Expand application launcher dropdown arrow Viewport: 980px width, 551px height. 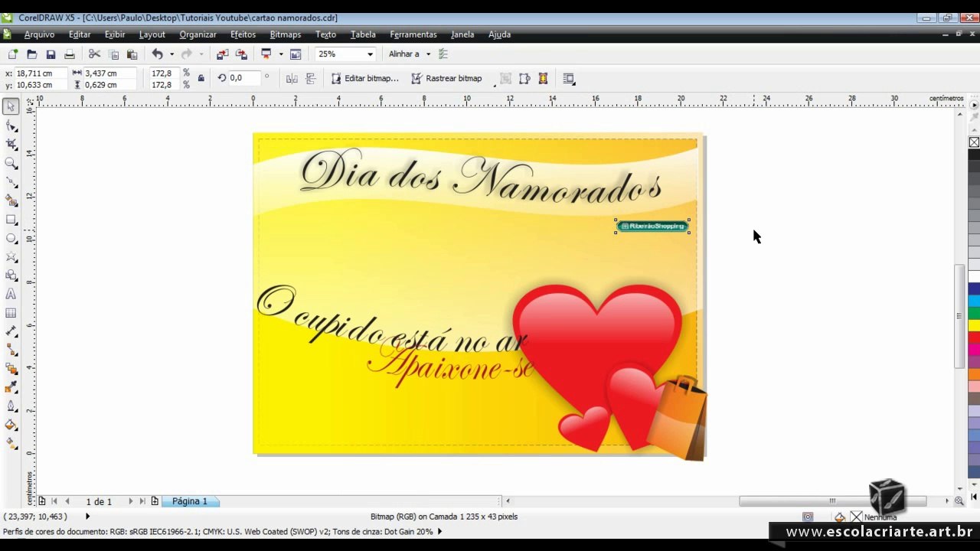point(281,54)
